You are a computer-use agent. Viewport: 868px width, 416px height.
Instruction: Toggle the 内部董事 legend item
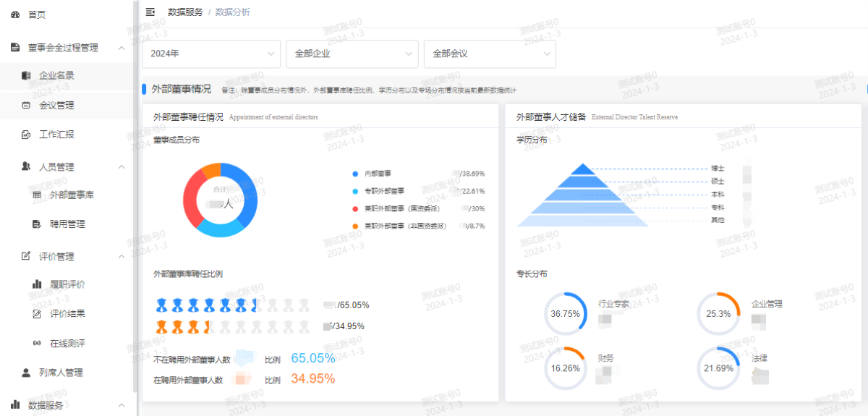tap(378, 174)
